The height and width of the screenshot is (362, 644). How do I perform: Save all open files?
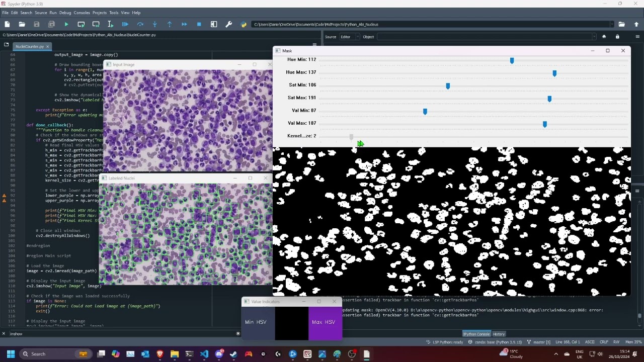coord(51,24)
